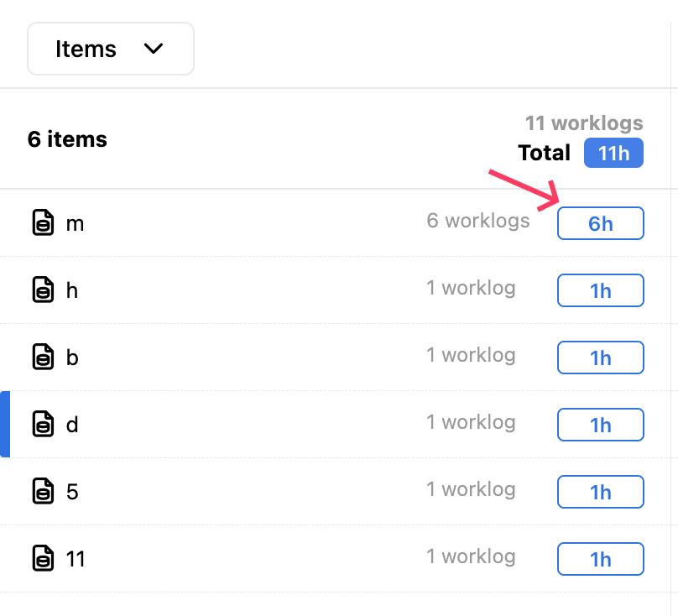Open the Items dropdown
Screen dimensions: 678x616
[110, 49]
